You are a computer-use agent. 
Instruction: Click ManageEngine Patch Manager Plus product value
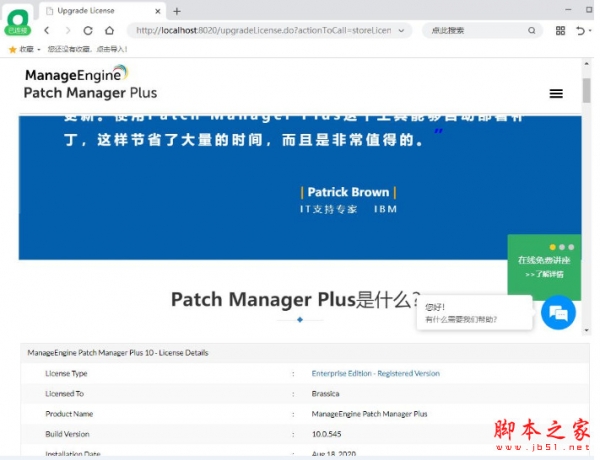369,414
